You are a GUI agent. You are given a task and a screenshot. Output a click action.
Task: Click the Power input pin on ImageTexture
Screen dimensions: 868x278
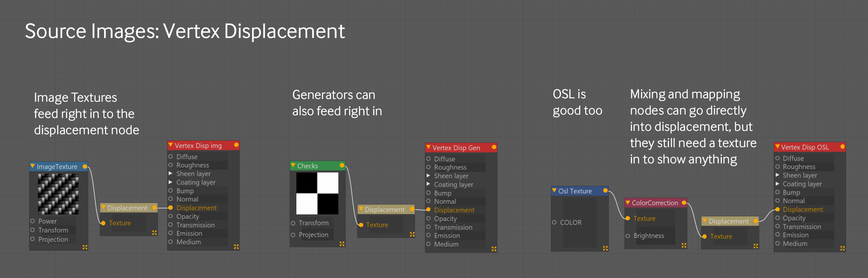(x=33, y=221)
